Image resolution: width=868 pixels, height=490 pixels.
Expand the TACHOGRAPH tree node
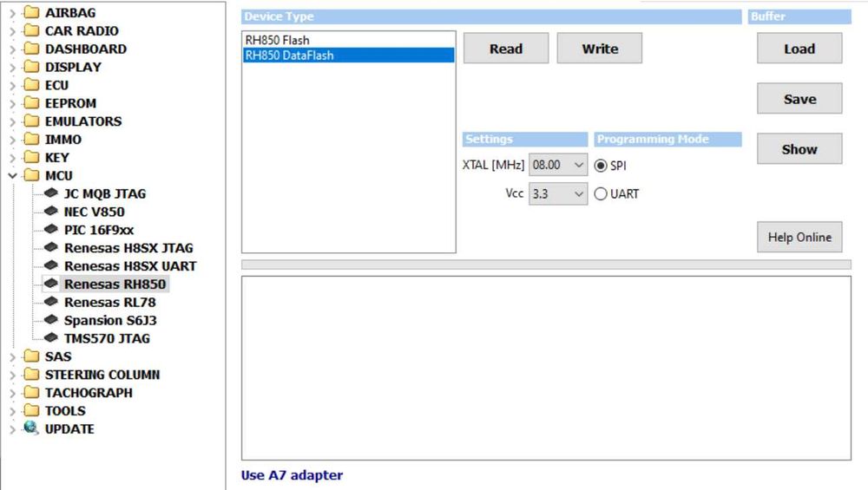pos(13,393)
